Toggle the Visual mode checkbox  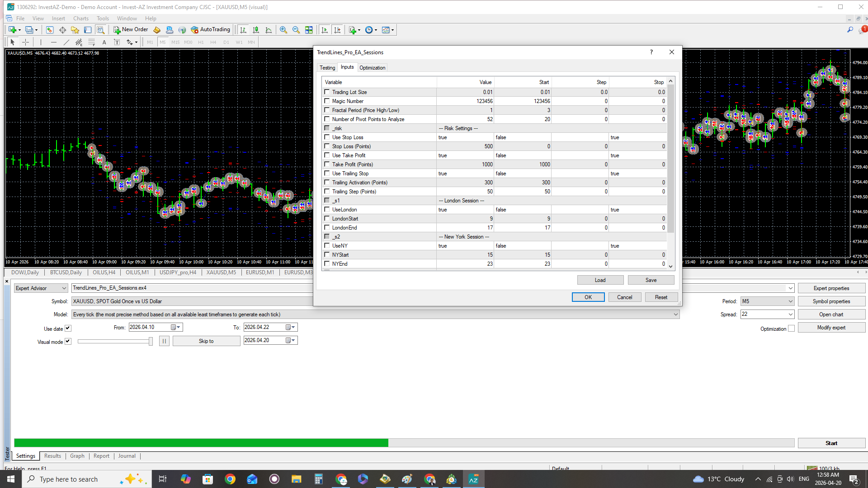(68, 342)
